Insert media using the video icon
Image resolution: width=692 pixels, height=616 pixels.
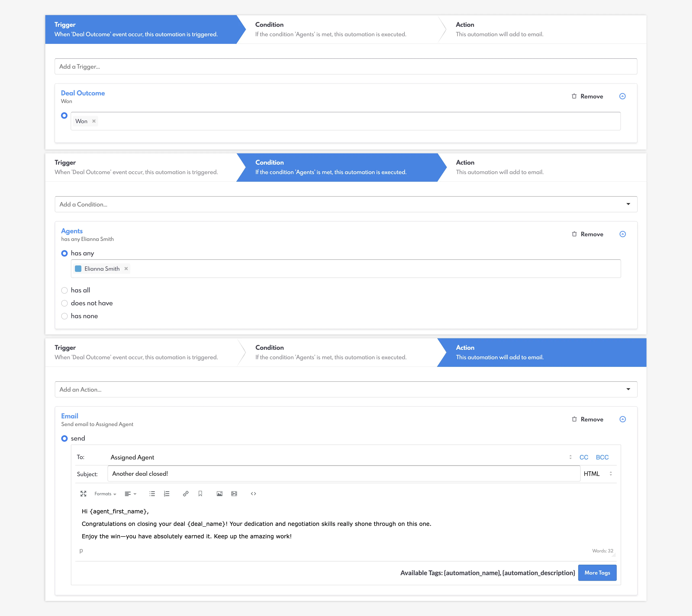[234, 494]
